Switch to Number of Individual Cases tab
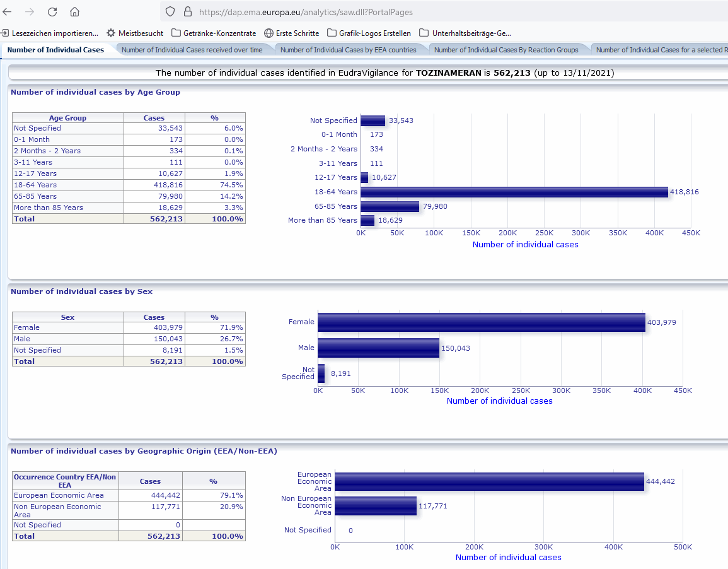Image resolution: width=728 pixels, height=569 pixels. click(56, 50)
